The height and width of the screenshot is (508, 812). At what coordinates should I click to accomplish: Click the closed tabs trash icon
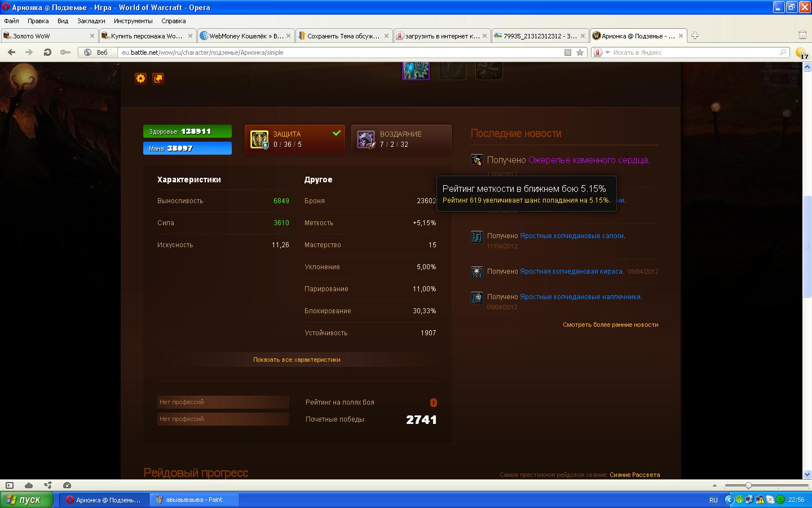[x=802, y=35]
